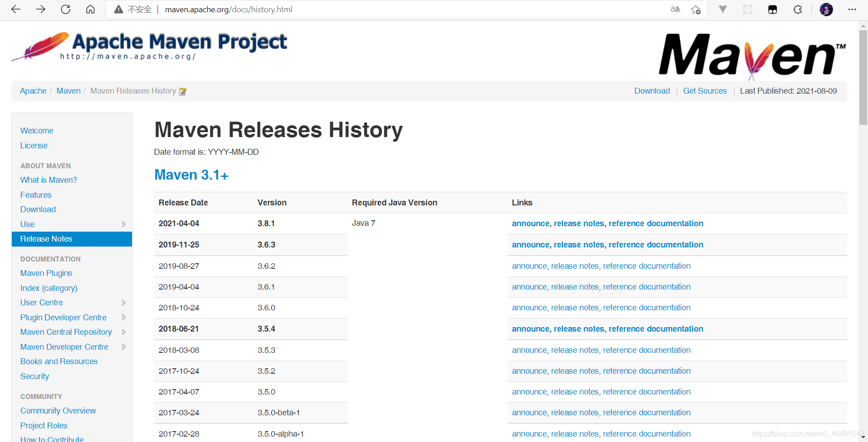Viewport: 868px width, 442px height.
Task: Click the edit page icon beside Maven Releases History
Action: pos(183,91)
